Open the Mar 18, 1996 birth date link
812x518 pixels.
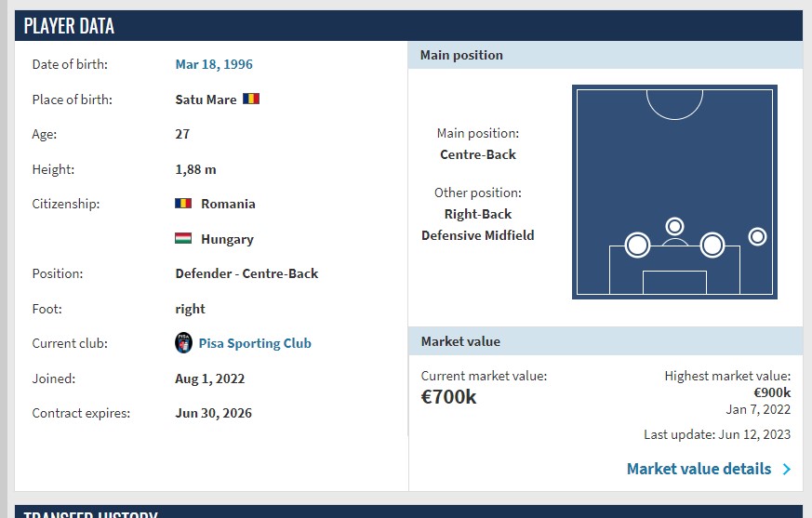point(214,64)
